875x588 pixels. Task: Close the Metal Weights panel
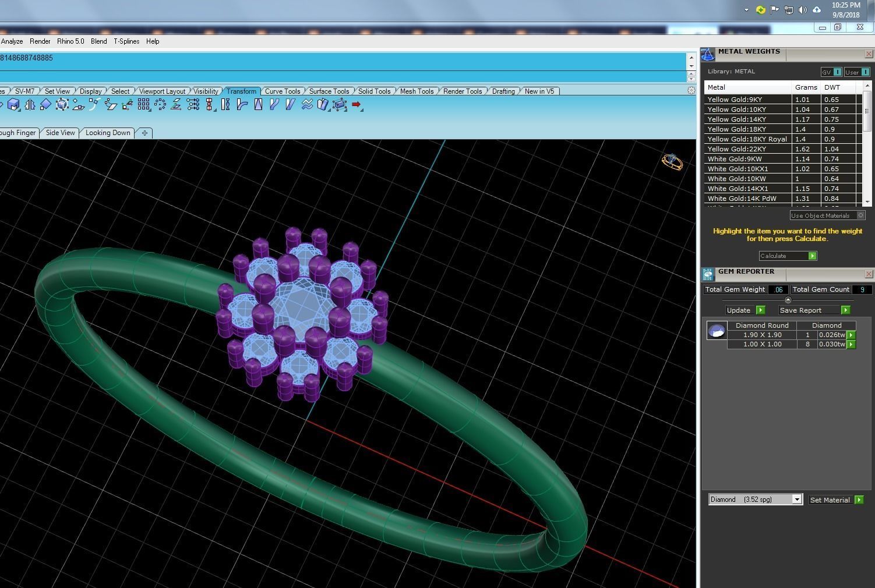(869, 54)
